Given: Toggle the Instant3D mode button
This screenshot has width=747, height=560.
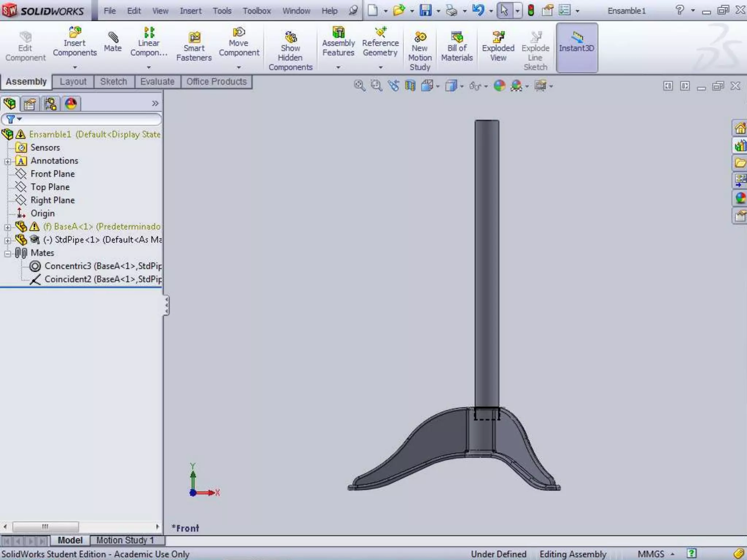Looking at the screenshot, I should 577,47.
